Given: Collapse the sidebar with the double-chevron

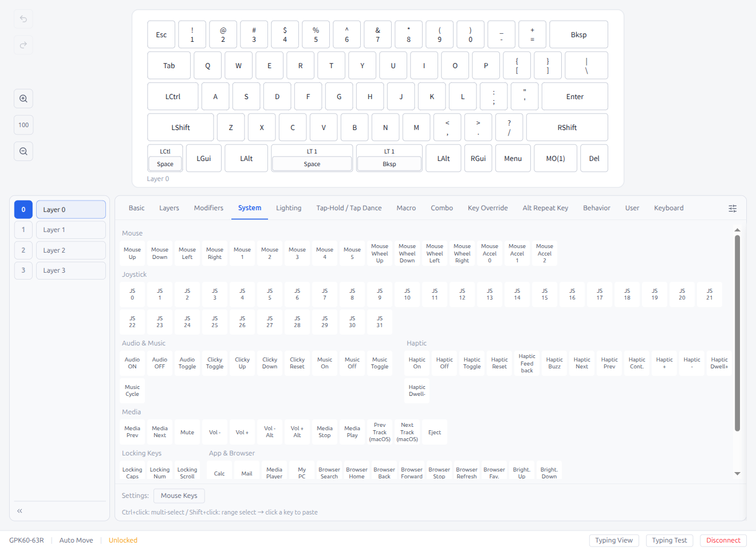Looking at the screenshot, I should click(19, 510).
